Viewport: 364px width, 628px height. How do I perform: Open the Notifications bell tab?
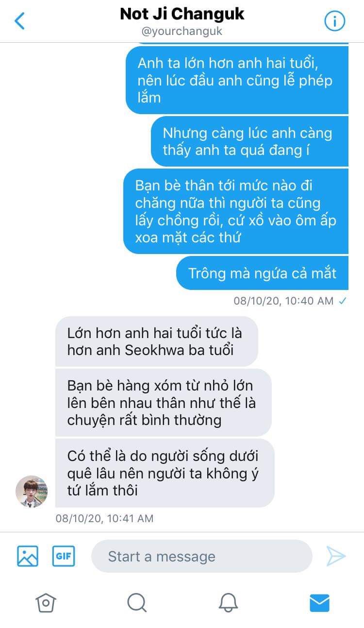(x=228, y=603)
